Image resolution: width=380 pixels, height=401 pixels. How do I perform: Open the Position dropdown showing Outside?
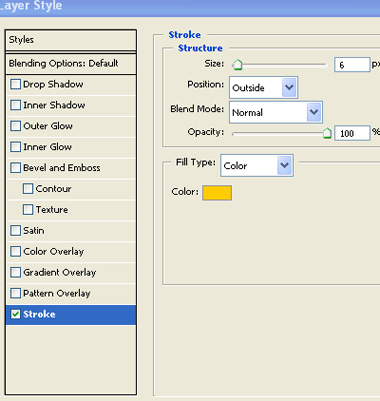point(264,87)
